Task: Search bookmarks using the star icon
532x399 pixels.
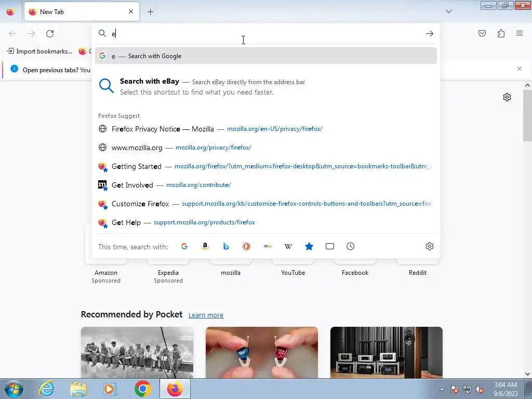Action: coord(309,246)
